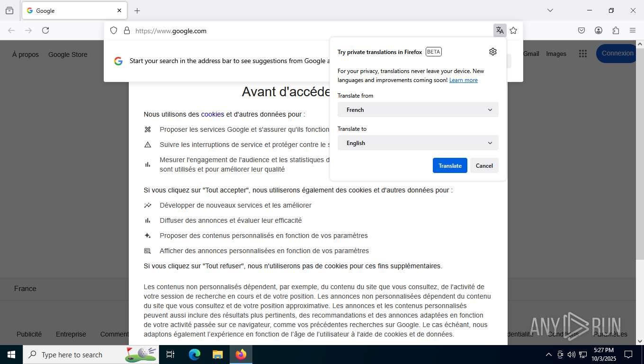Cancel the translation panel
644x364 pixels.
[x=484, y=165]
